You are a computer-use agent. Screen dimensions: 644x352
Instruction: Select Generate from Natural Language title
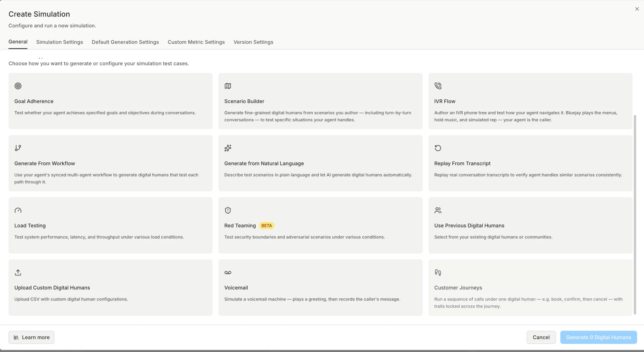pyautogui.click(x=264, y=163)
